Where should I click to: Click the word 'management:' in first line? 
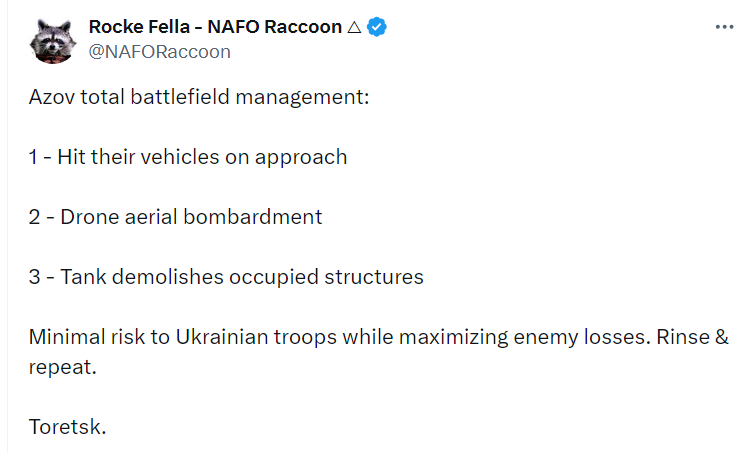click(302, 97)
